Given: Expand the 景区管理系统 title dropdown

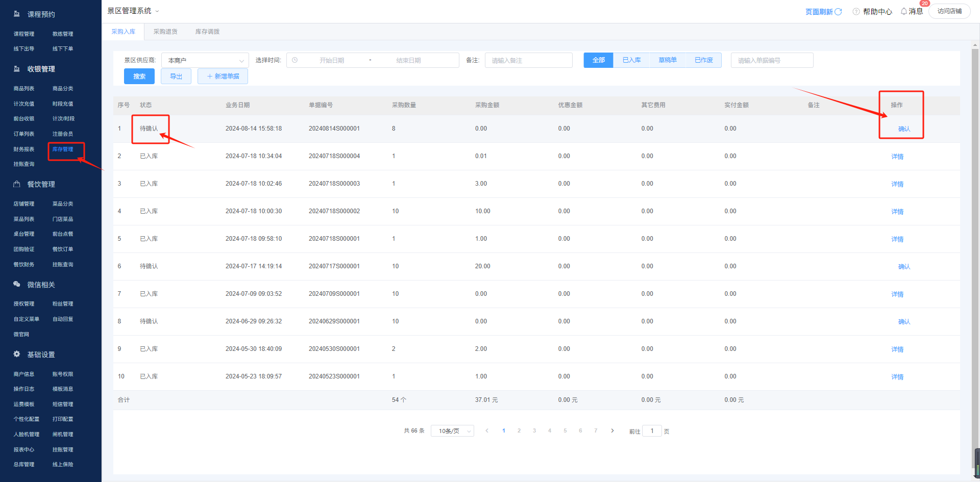Looking at the screenshot, I should click(157, 11).
